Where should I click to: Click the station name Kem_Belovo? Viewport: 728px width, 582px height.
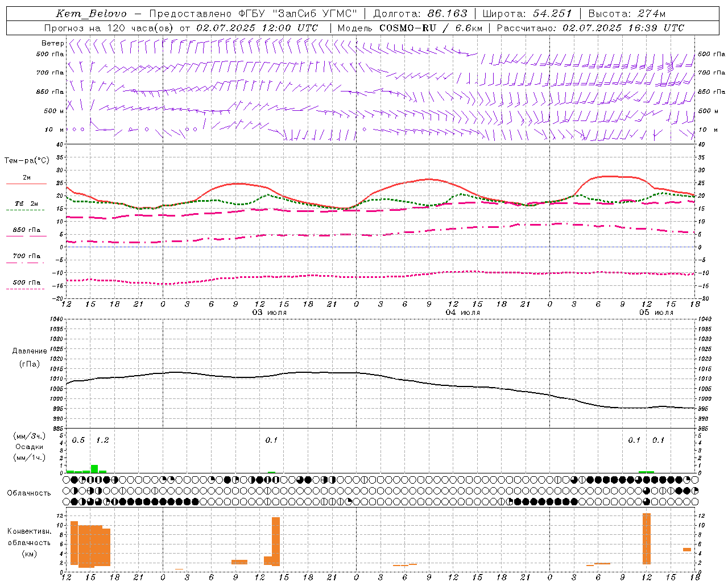point(92,14)
